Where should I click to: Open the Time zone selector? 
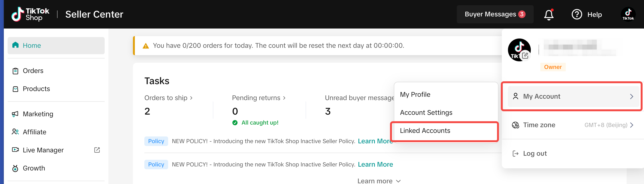click(572, 125)
